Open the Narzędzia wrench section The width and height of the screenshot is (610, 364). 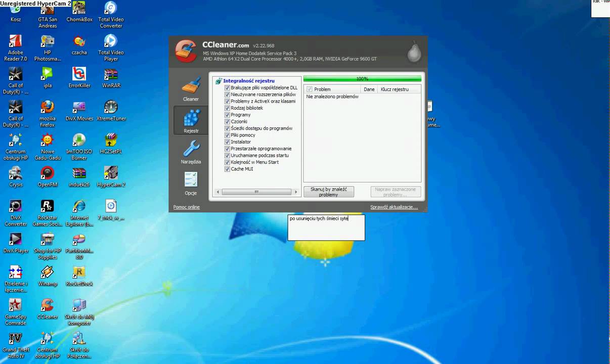coord(191,152)
